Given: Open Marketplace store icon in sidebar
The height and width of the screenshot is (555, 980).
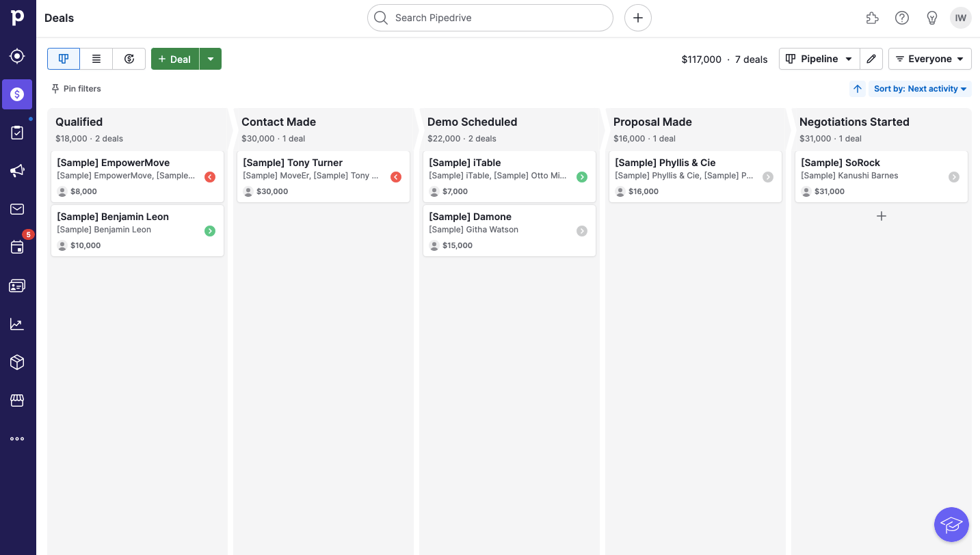Looking at the screenshot, I should 18,401.
